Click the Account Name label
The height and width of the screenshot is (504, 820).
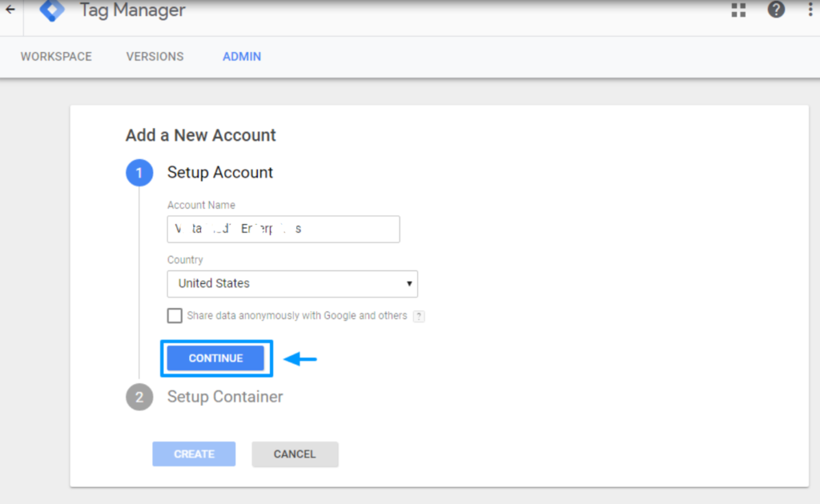[201, 205]
